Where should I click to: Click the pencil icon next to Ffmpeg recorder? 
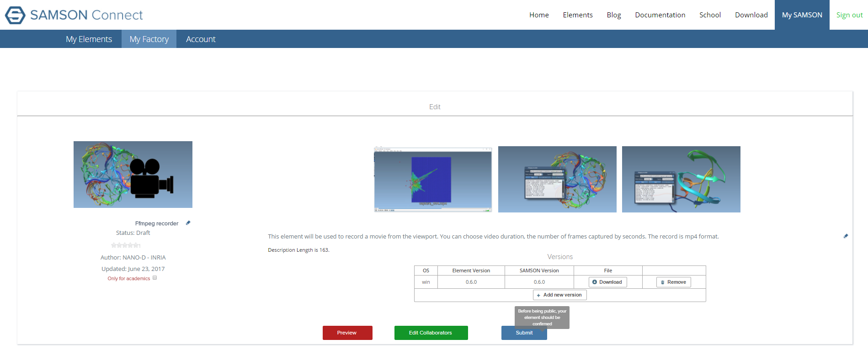188,223
